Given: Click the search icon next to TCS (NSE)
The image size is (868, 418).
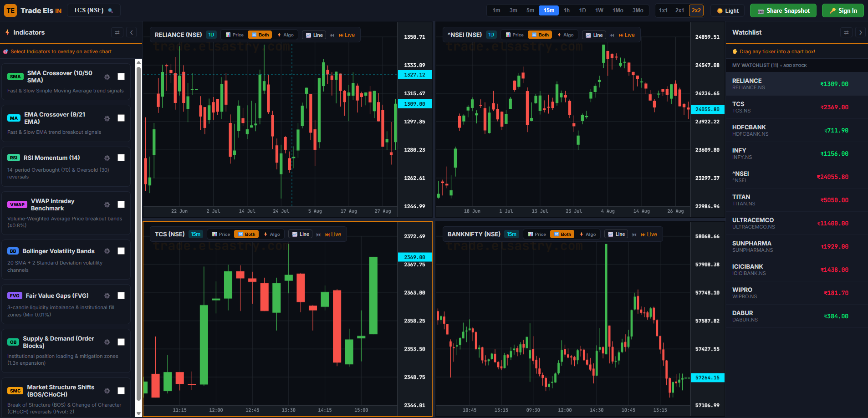Looking at the screenshot, I should click(110, 10).
